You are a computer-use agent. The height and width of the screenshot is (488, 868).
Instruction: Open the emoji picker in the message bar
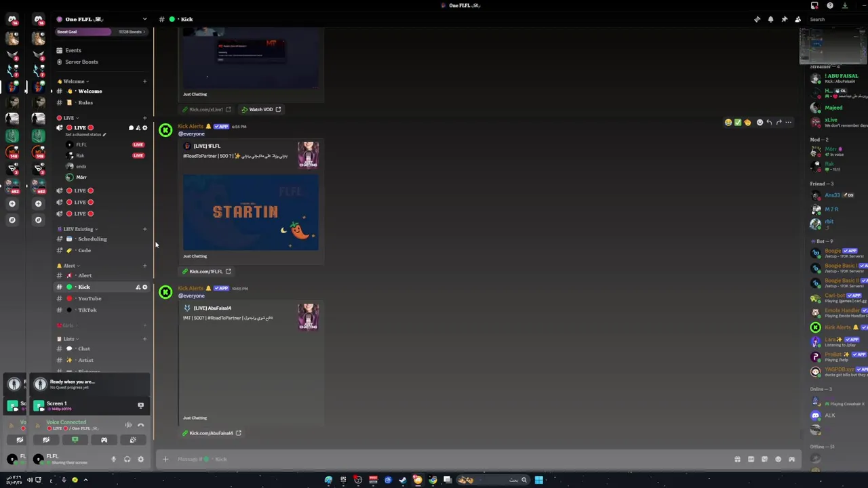pos(778,459)
